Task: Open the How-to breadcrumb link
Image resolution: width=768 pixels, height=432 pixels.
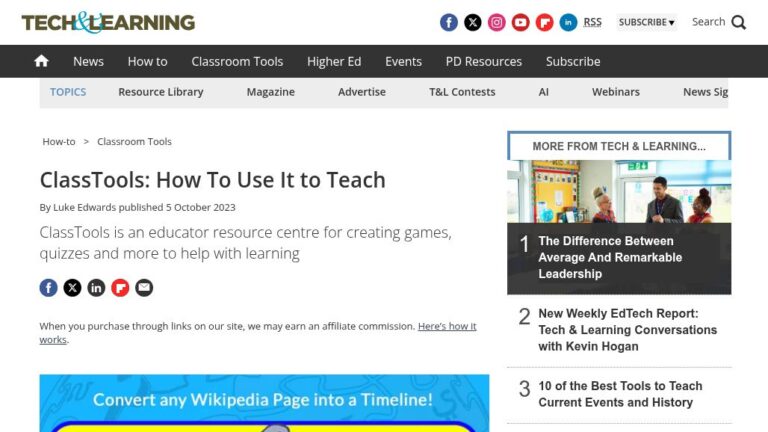Action: [x=59, y=142]
